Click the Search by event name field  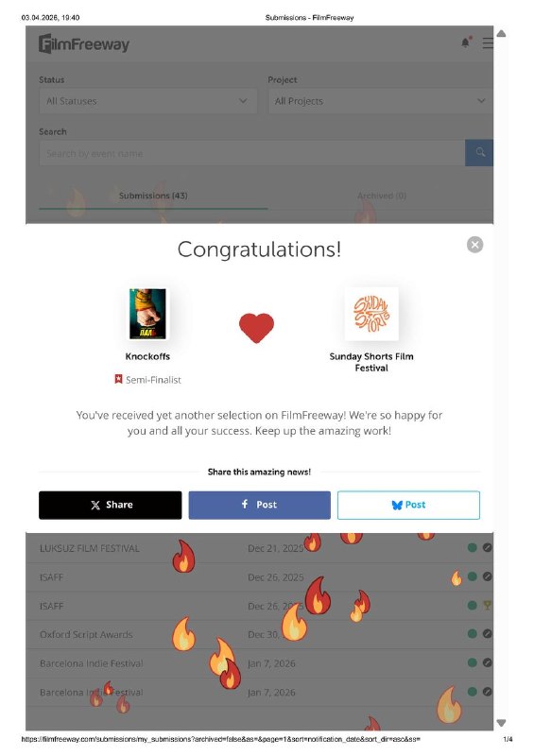point(251,153)
